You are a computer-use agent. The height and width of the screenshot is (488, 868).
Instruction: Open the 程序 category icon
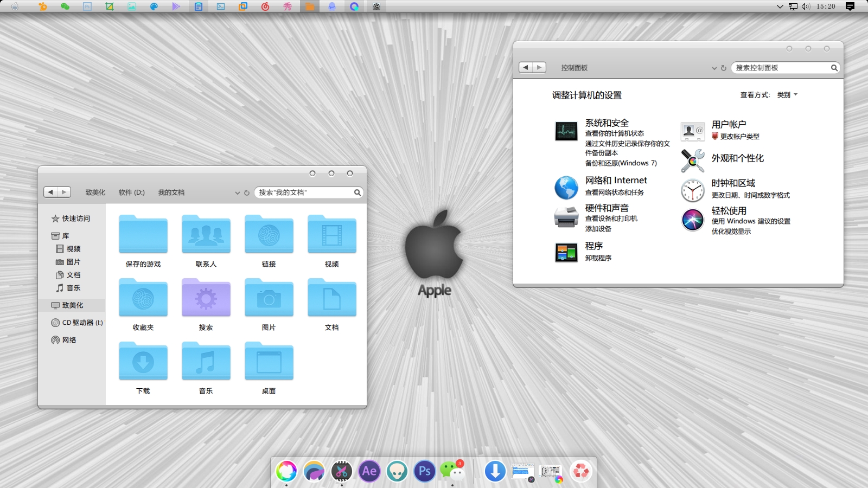click(566, 253)
